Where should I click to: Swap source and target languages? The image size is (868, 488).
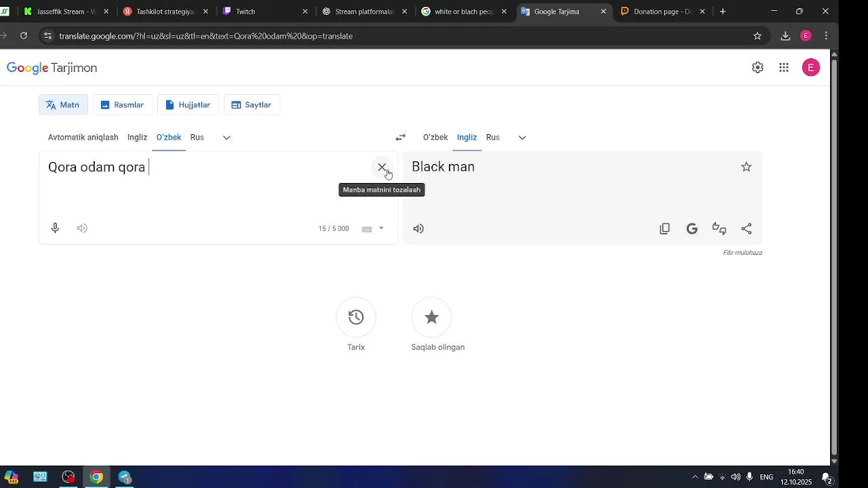tap(401, 138)
